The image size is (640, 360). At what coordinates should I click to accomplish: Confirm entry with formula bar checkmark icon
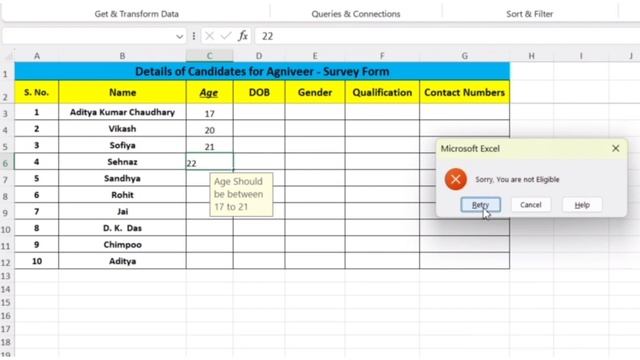pyautogui.click(x=226, y=36)
